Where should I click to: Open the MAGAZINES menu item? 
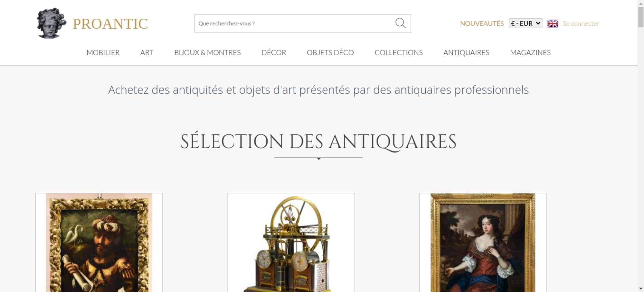click(x=530, y=52)
